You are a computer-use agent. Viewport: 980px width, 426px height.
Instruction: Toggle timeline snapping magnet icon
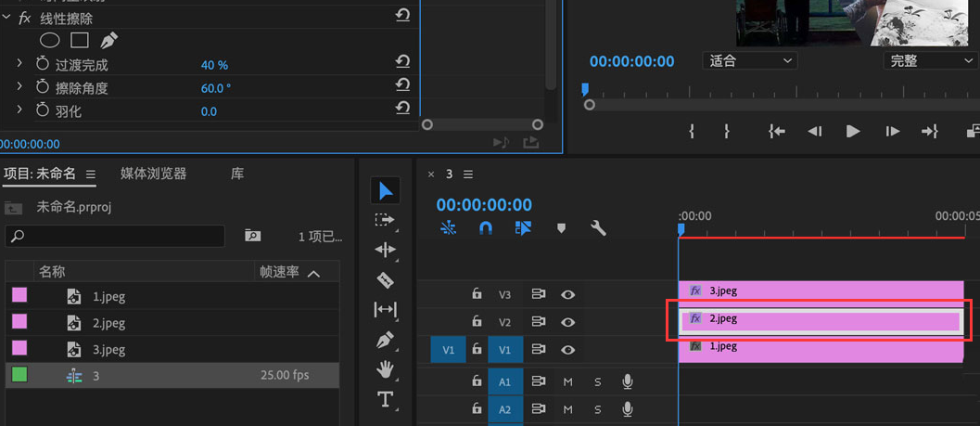pyautogui.click(x=485, y=228)
